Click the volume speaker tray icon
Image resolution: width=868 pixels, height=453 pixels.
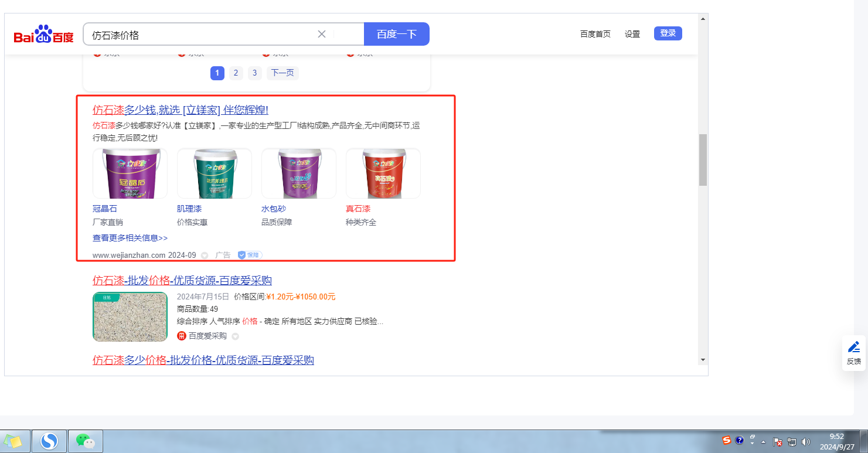(806, 442)
